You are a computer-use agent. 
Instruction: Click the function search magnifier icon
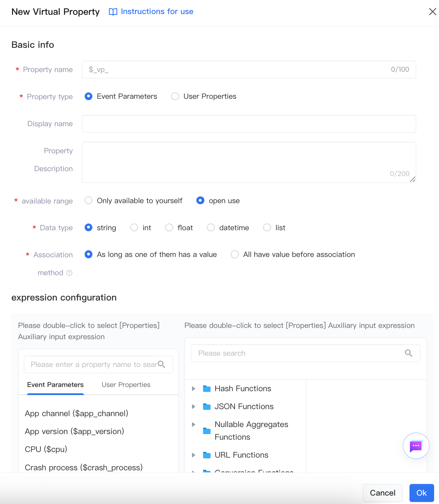[x=408, y=353]
